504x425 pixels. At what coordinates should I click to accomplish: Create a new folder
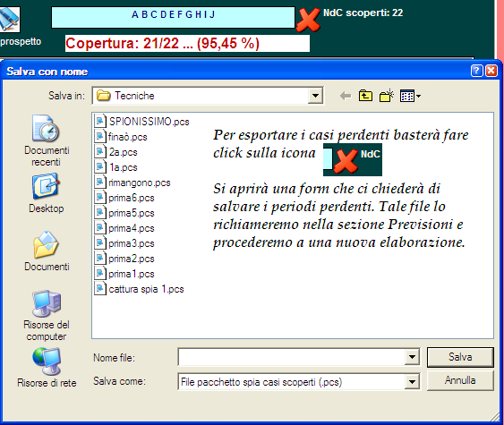coord(387,96)
